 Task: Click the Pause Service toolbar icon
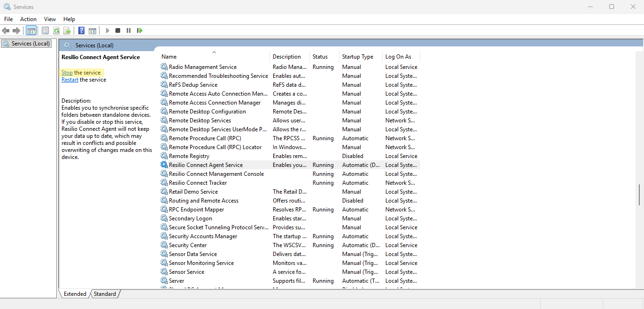129,30
